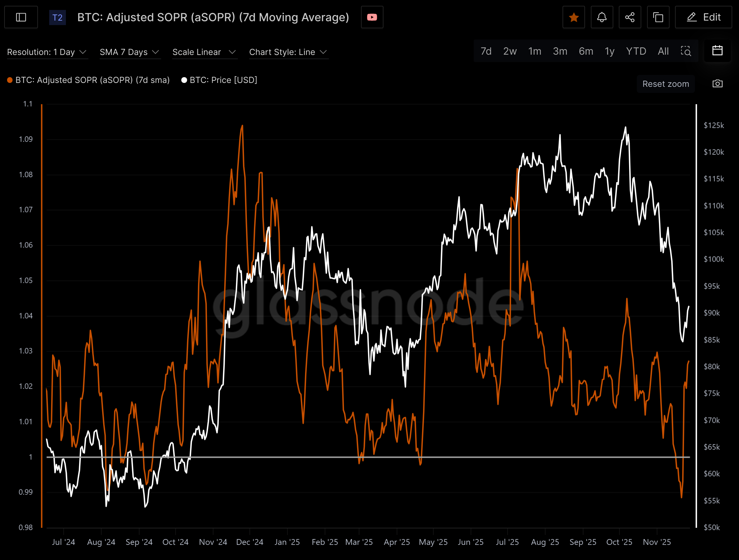Click the Reset zoom button
The height and width of the screenshot is (560, 739).
pos(665,84)
